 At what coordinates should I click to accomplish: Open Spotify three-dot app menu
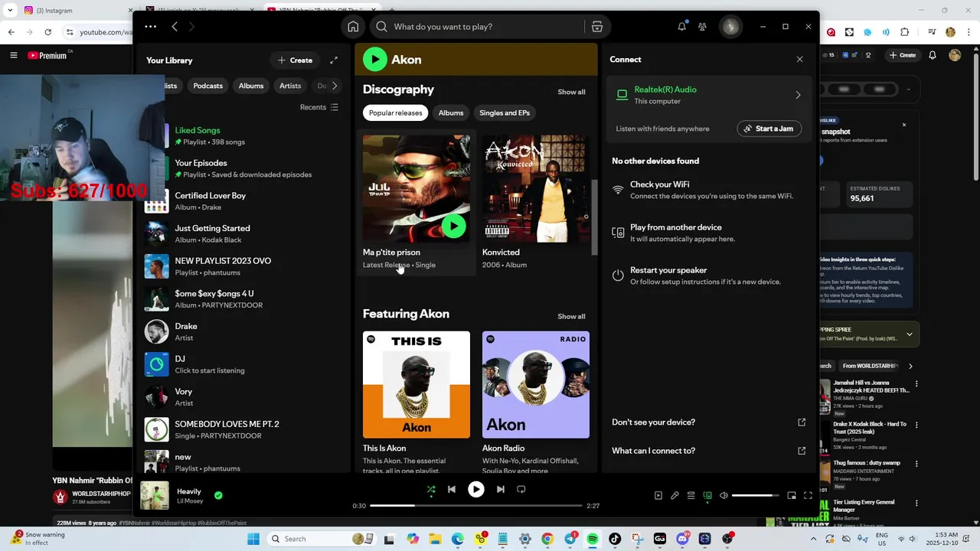[150, 27]
